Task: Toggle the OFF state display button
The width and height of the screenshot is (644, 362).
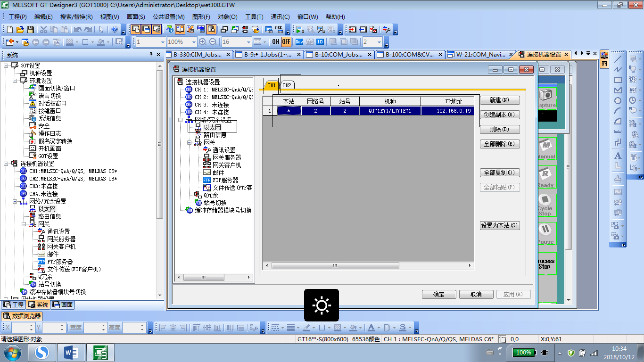Action: 286,42
